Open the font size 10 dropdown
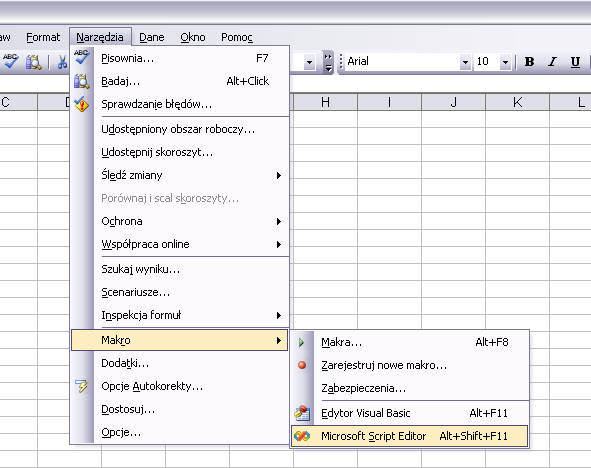This screenshot has height=468, width=591. click(505, 62)
